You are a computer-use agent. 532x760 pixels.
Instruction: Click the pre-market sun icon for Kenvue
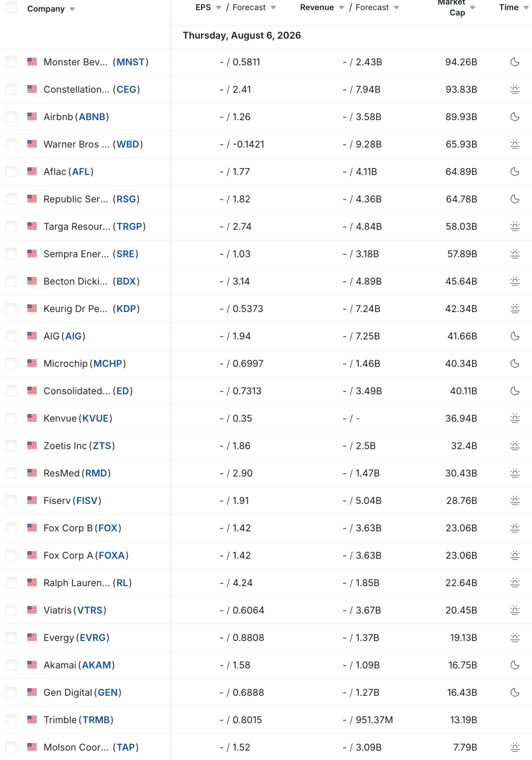coord(515,418)
